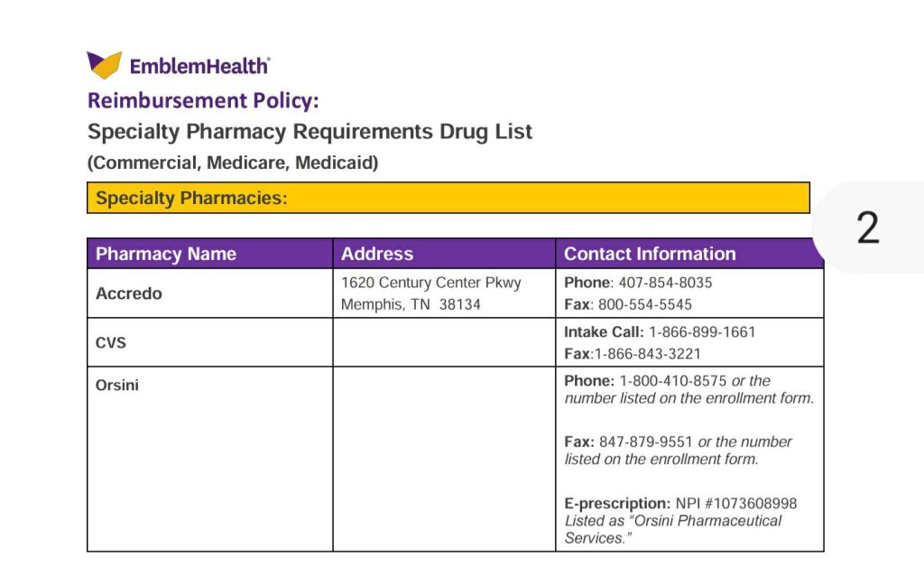The image size is (924, 568).
Task: Click the CVS Intake Call number
Action: click(x=702, y=332)
